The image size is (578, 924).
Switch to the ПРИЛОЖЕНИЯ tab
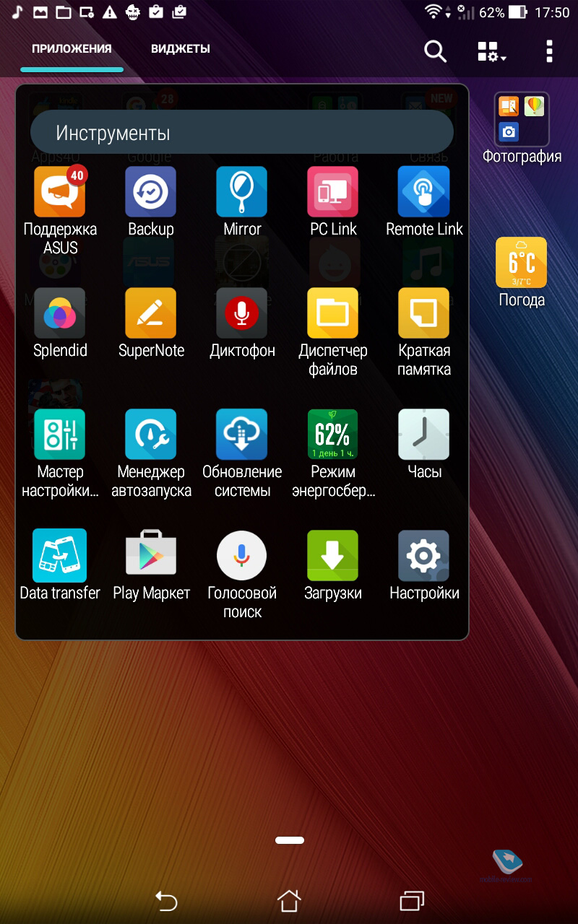[72, 49]
